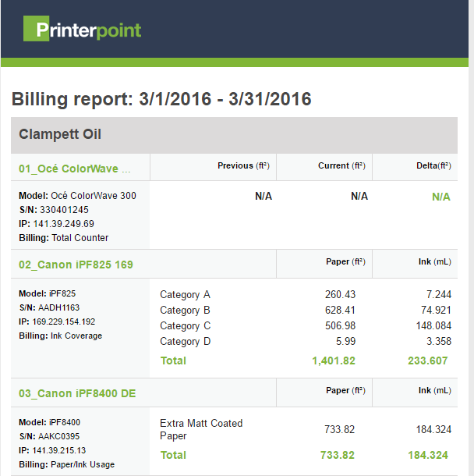This screenshot has height=476, width=474.
Task: Select the Category B row label
Action: click(185, 311)
